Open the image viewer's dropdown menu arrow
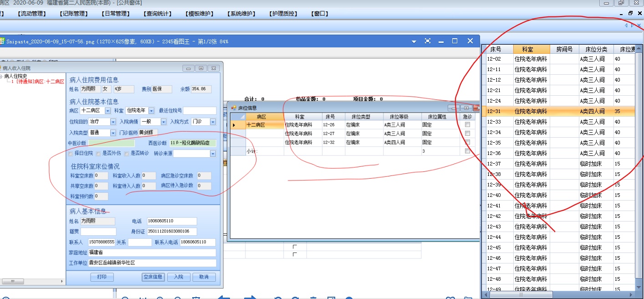Screen dimensions: 644x299 coord(414,41)
